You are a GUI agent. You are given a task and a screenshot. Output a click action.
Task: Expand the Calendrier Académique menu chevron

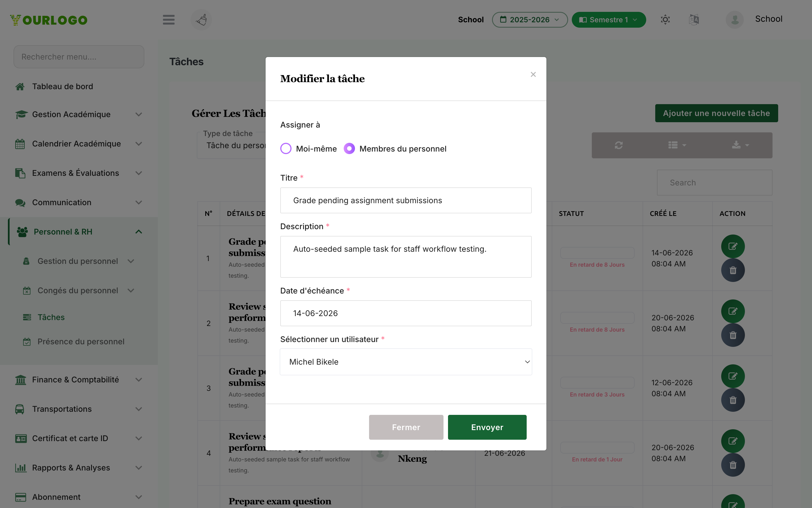[x=139, y=144]
